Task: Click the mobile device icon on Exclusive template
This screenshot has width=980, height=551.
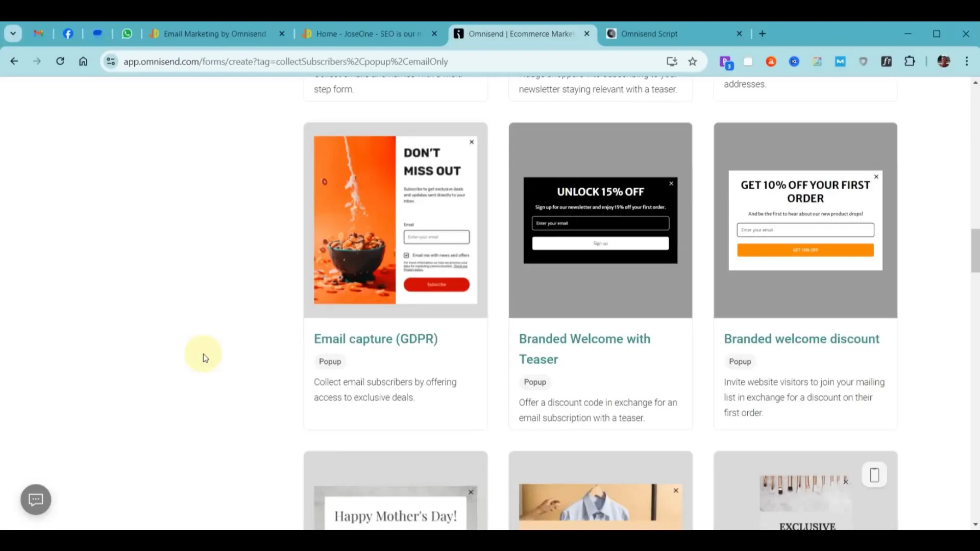Action: pyautogui.click(x=874, y=475)
